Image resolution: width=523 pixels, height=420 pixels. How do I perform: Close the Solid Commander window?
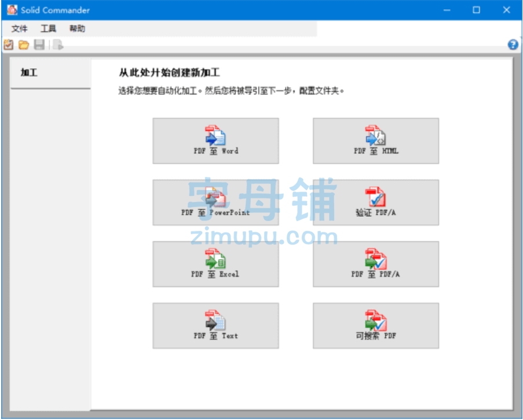(506, 10)
